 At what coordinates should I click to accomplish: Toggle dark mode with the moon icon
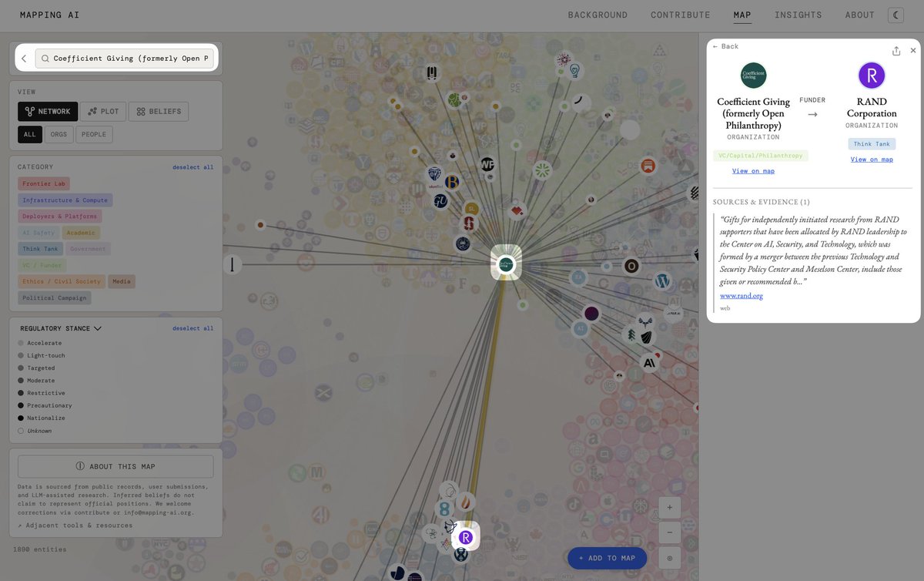(x=896, y=15)
